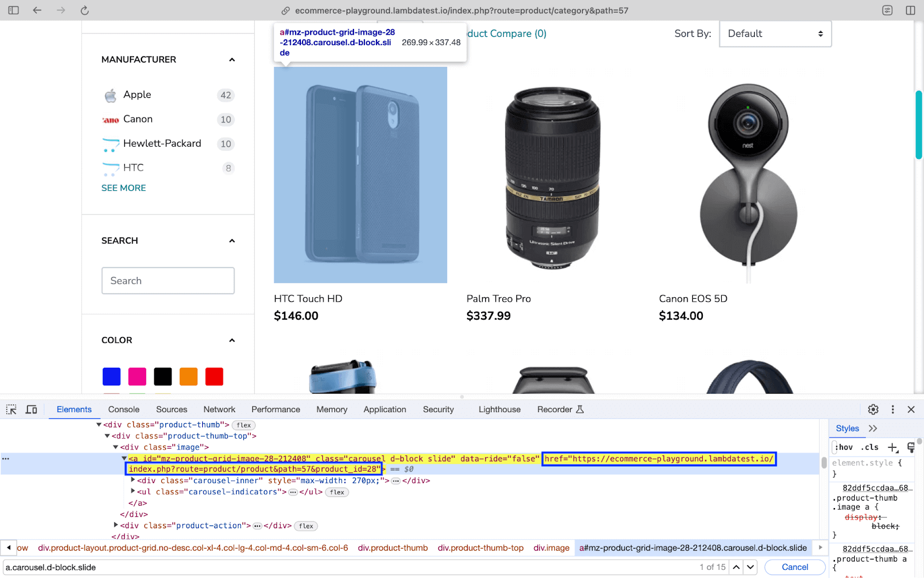Select the blue color swatch
The image size is (924, 578).
pyautogui.click(x=111, y=376)
